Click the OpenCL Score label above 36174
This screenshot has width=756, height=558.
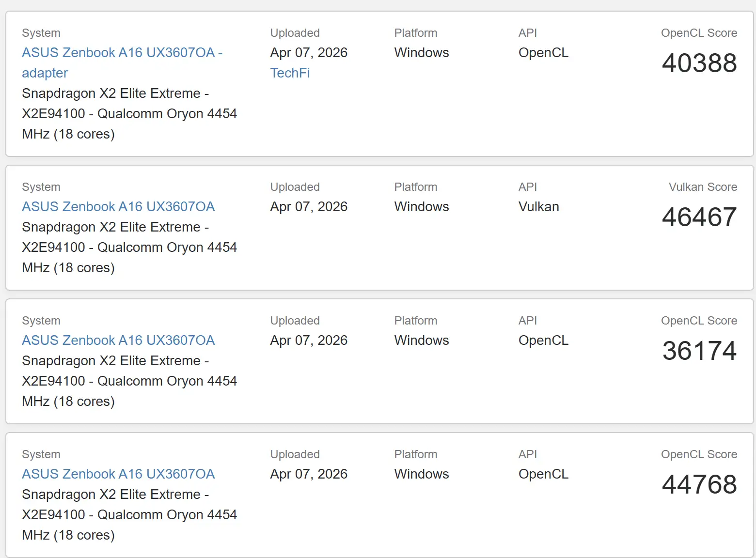click(x=699, y=321)
